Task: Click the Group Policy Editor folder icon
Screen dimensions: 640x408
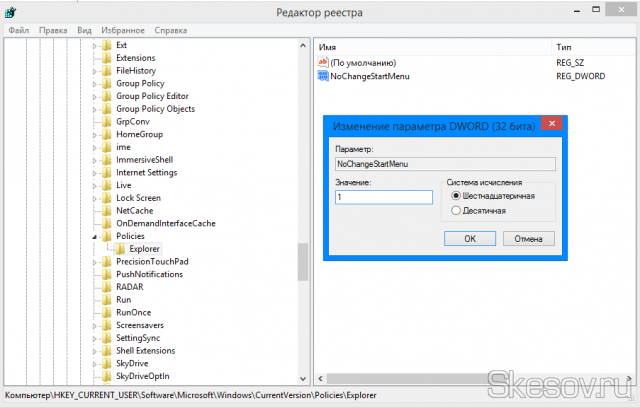Action: (107, 96)
